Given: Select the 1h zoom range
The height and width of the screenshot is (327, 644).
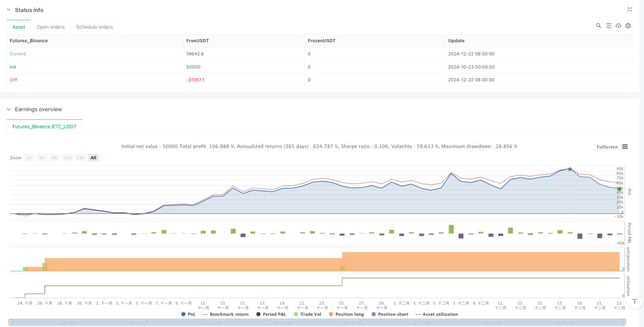Looking at the screenshot, I should coord(29,158).
